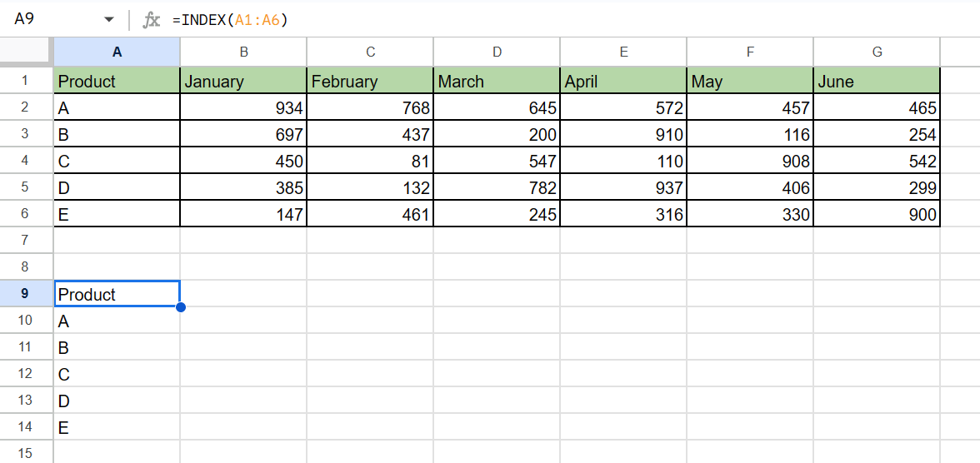Select cell with value 465

877,107
